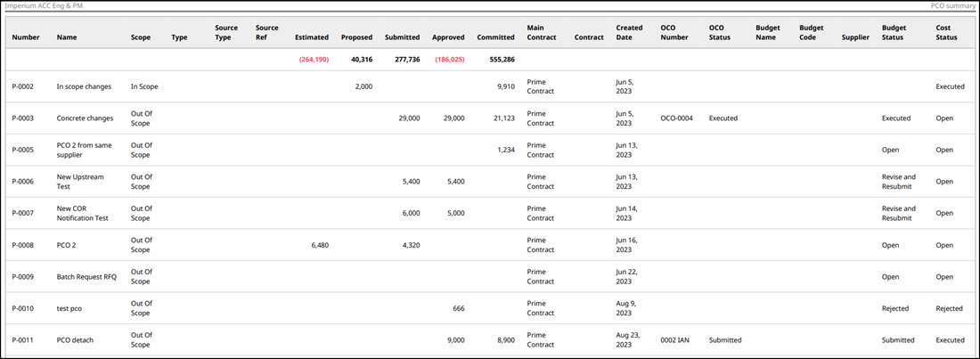Click the OCO-0004 number cell

pyautogui.click(x=678, y=118)
